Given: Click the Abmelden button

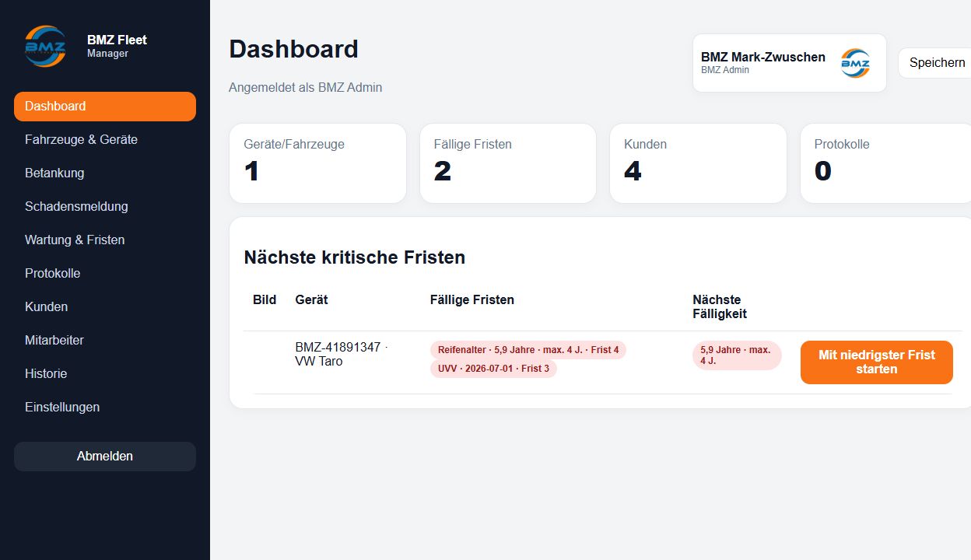Looking at the screenshot, I should pos(105,457).
